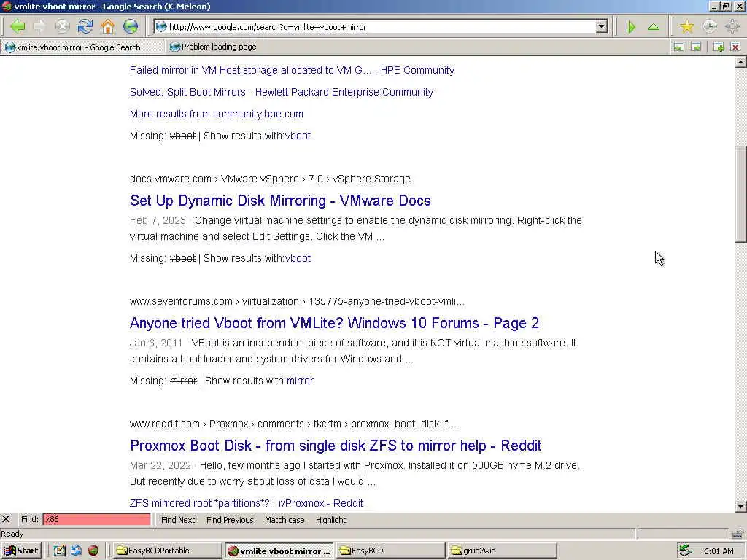The width and height of the screenshot is (747, 560).
Task: Open 'Anyone tried Vboot from VMLite?' result
Action: pos(334,323)
